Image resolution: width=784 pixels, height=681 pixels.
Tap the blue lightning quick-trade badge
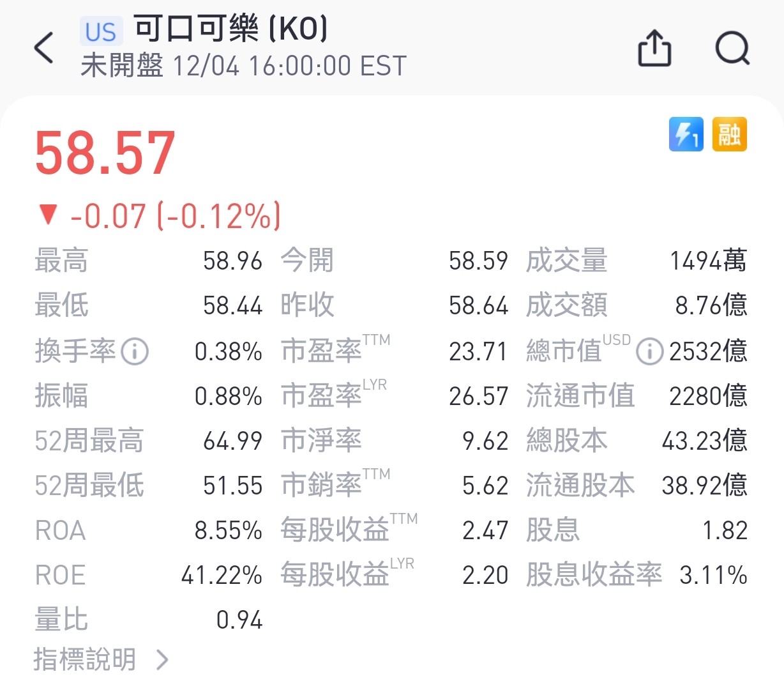pos(686,134)
